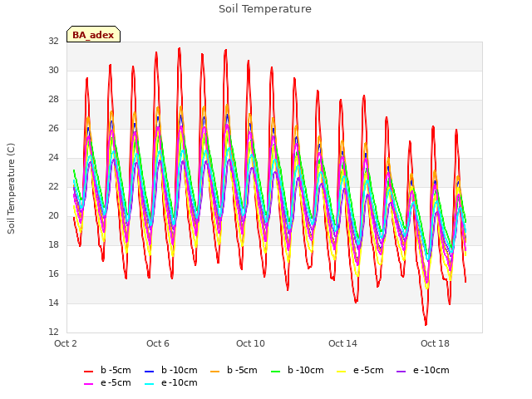Click the y-axis value 16
Screen dimensions: 532x399
[53, 273]
